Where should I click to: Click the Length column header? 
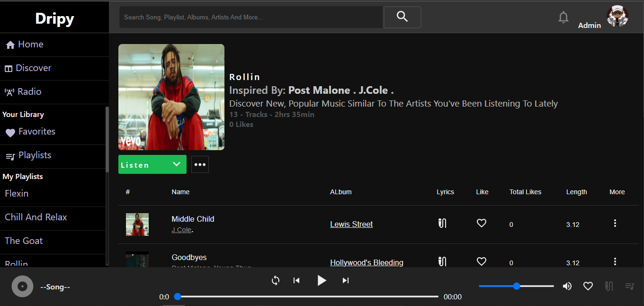tap(576, 192)
